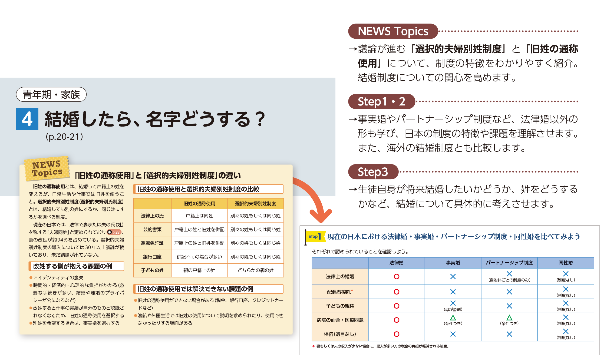The height and width of the screenshot is (364, 607).
Task: Click the Step 1 title 現在の日本における法律婚…比べてみよう
Action: [x=454, y=237]
